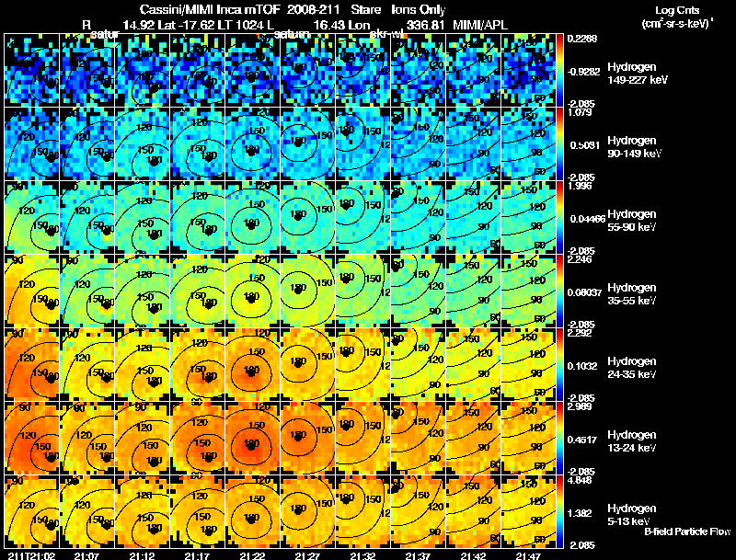Select the color bar beside Hydrogen 149-227 keV
736x560 pixels.
click(559, 71)
